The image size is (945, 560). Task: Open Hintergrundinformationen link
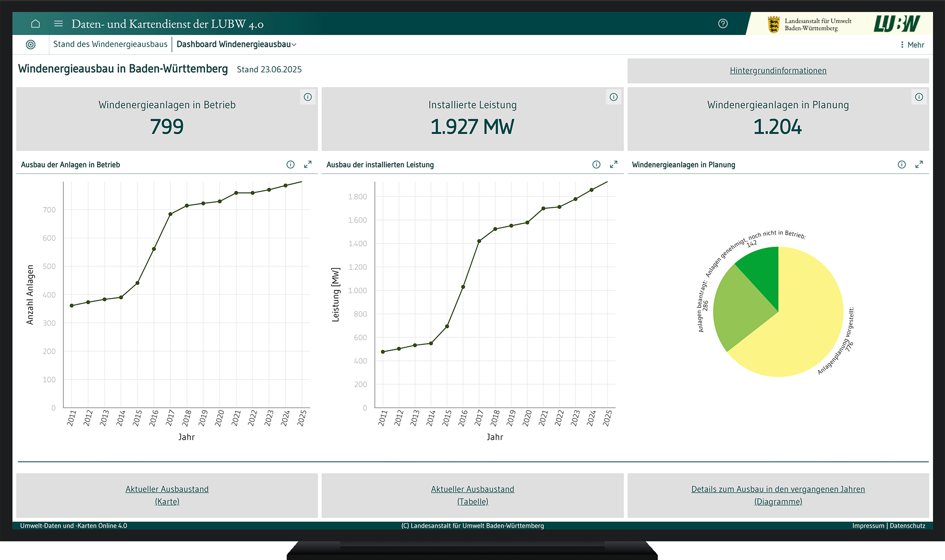(778, 71)
